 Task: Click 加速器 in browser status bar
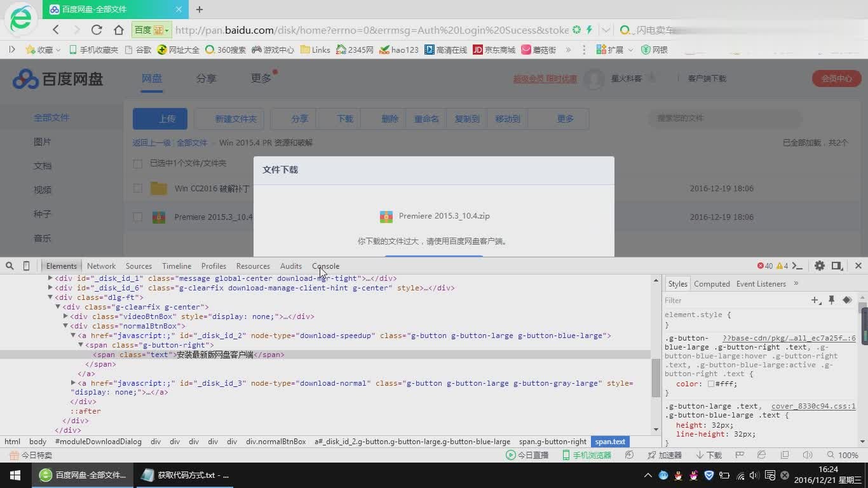(x=664, y=455)
